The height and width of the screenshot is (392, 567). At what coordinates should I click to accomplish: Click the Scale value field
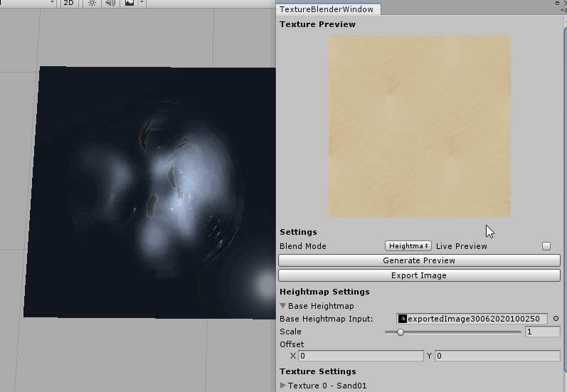pos(542,332)
